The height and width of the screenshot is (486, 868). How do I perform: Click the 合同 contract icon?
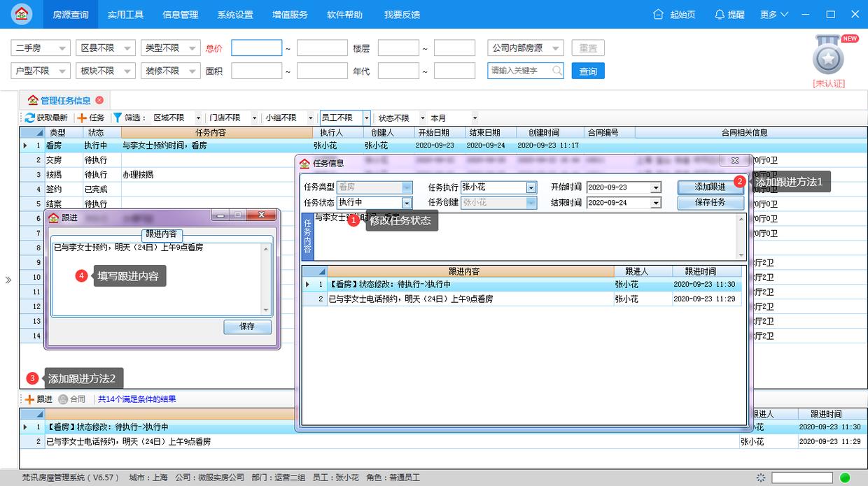63,399
